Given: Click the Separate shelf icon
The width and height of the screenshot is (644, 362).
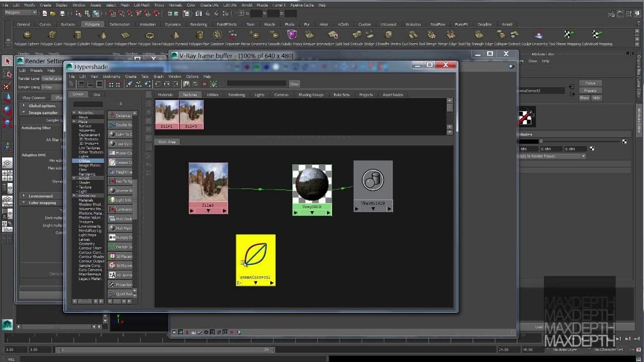Looking at the screenshot, I should pyautogui.click(x=232, y=35).
